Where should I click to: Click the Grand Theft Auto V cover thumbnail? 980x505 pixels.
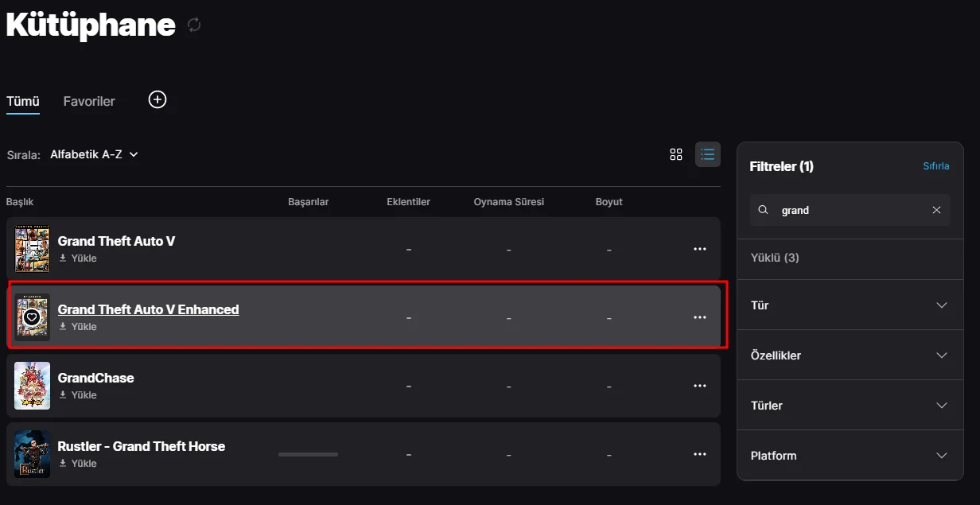click(x=32, y=249)
